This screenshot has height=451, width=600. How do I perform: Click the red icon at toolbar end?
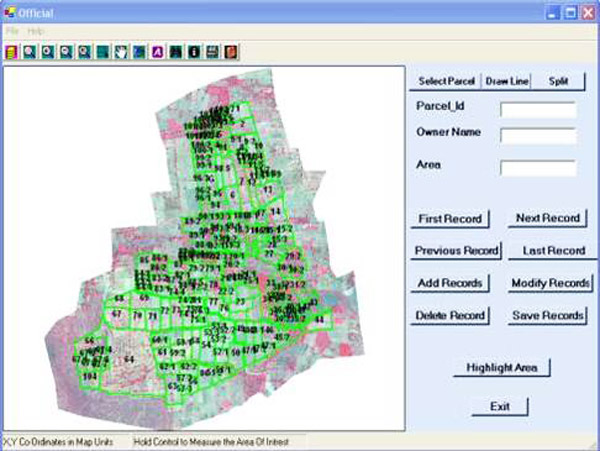(x=229, y=51)
